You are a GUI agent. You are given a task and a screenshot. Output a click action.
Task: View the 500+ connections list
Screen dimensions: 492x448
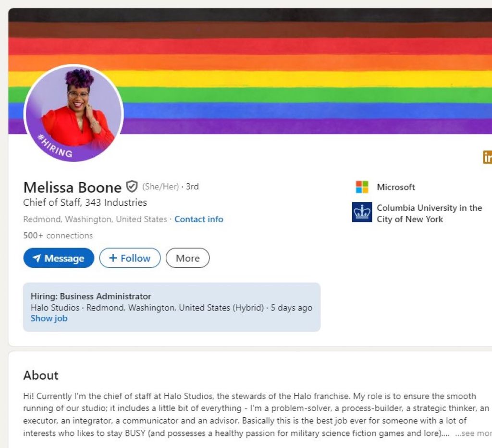pyautogui.click(x=58, y=236)
